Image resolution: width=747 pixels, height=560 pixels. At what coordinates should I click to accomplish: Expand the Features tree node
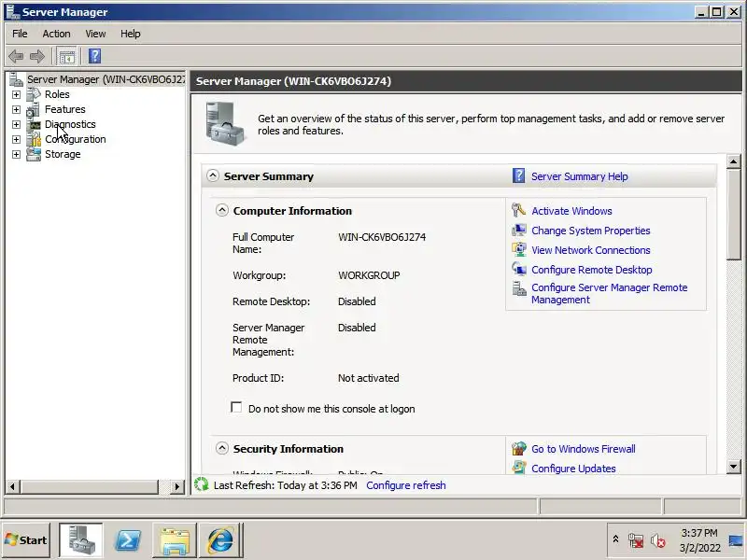[x=16, y=109]
